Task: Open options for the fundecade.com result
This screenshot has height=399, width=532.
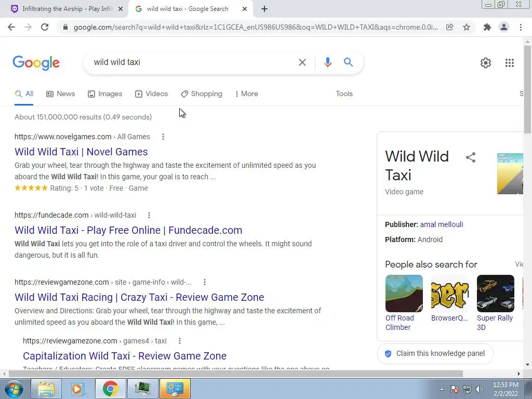Action: (x=149, y=215)
